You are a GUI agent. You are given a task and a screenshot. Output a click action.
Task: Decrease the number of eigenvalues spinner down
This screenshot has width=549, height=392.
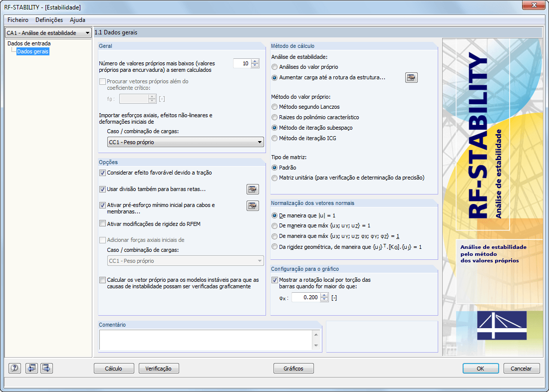click(255, 65)
